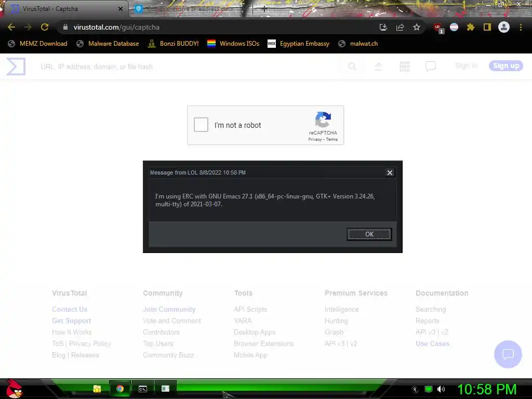Close the VirusTotal - Captcha tab
The image size is (532, 399).
pyautogui.click(x=121, y=9)
